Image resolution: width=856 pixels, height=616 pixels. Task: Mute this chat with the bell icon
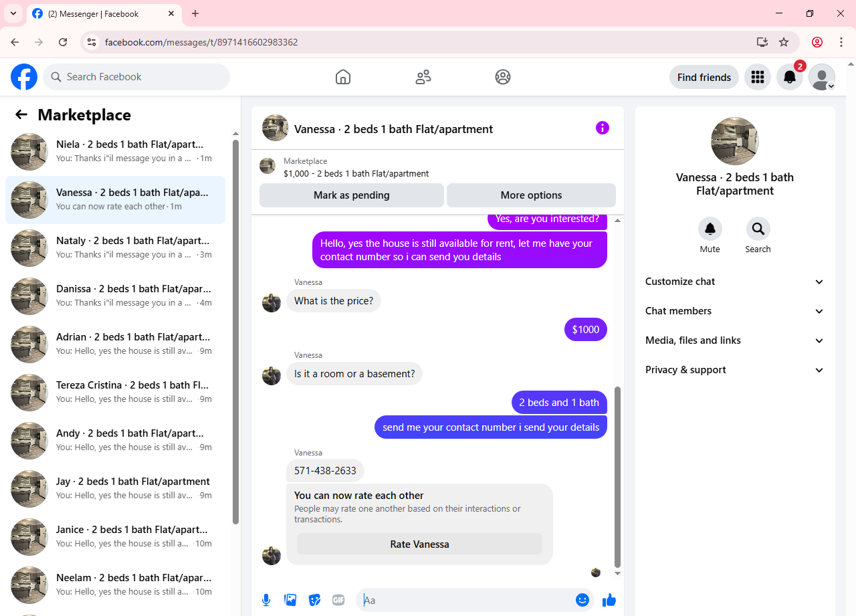coord(710,229)
